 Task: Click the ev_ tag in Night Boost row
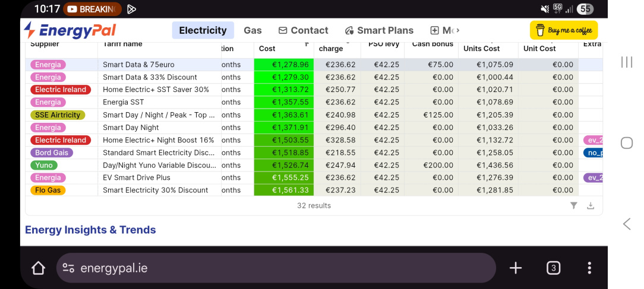coord(593,140)
